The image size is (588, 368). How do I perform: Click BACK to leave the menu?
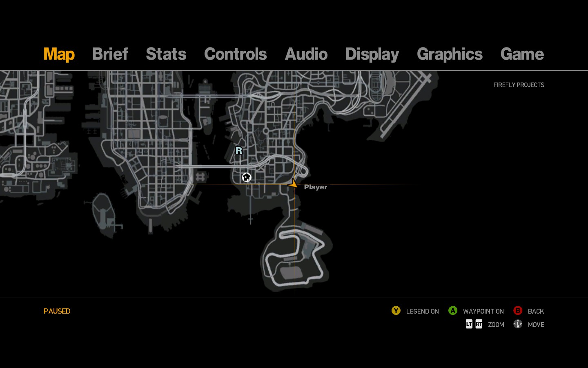pos(536,311)
